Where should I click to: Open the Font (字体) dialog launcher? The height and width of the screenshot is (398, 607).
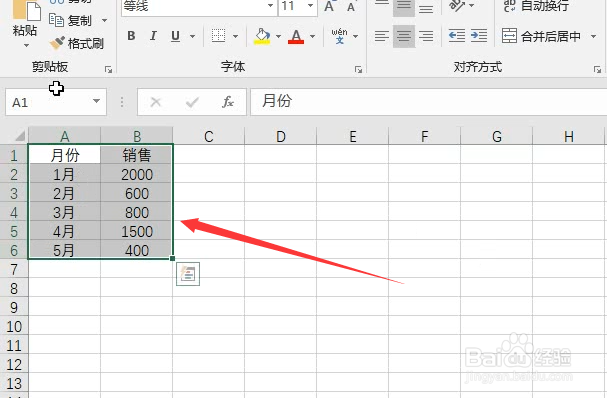pyautogui.click(x=358, y=70)
